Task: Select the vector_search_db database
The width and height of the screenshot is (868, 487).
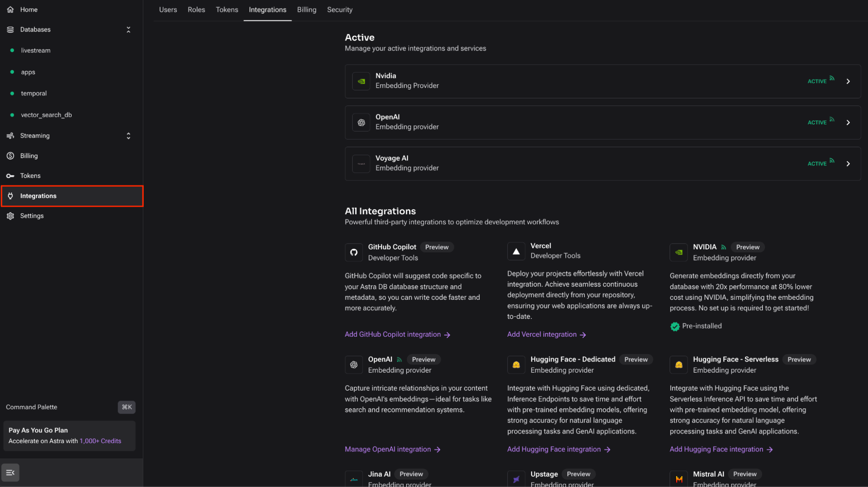Action: (x=46, y=115)
